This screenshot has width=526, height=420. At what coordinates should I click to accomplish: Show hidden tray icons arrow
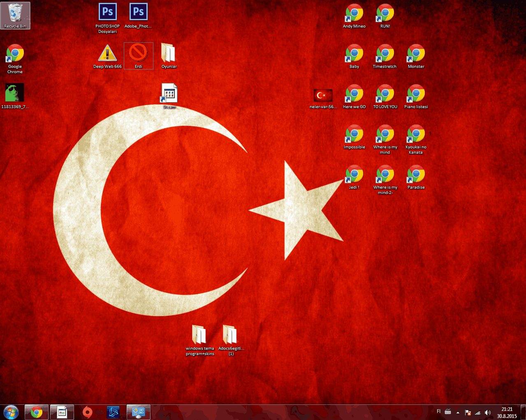(x=458, y=413)
